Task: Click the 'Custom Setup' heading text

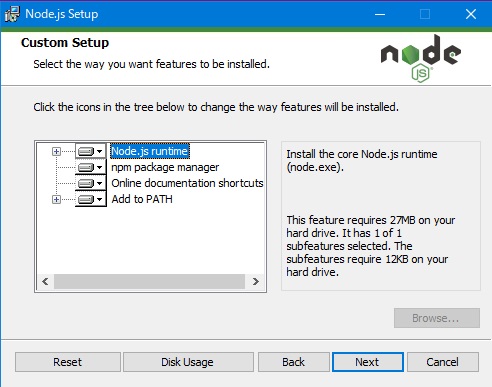Action: point(65,43)
